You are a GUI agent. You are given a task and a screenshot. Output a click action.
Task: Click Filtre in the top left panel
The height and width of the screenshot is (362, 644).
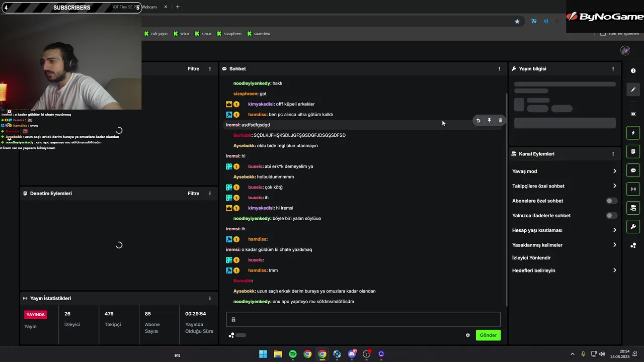(194, 69)
